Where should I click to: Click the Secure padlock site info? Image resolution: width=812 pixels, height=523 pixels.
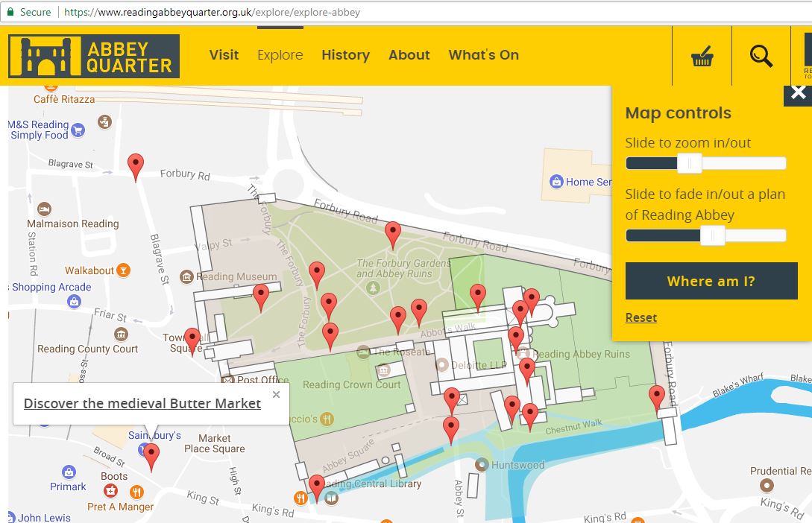(29, 12)
